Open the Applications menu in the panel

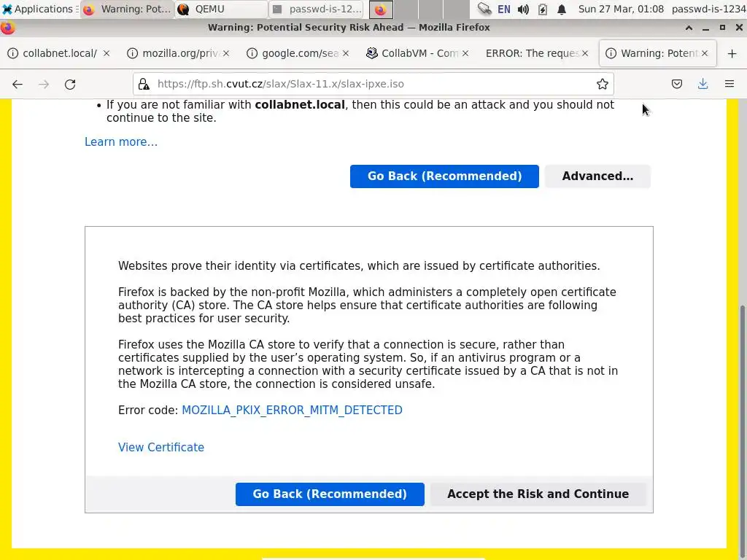tap(39, 9)
